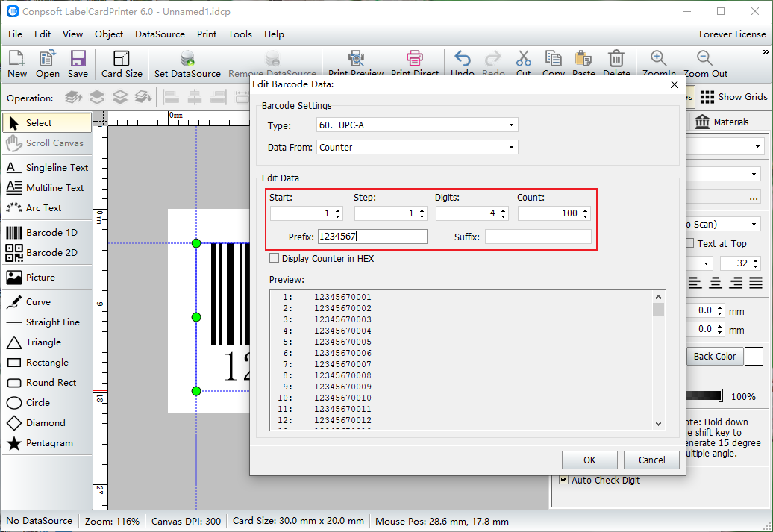
Task: Click the white Back Color swatch
Action: click(754, 356)
